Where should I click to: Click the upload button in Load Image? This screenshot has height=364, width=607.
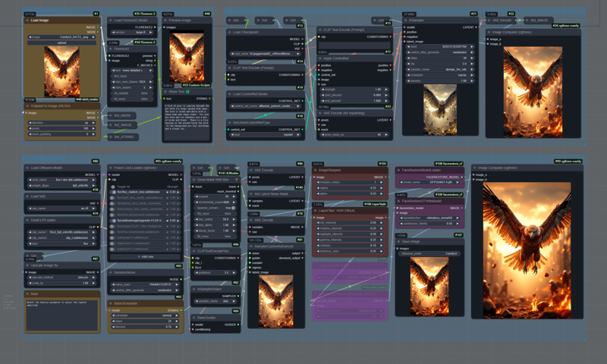coord(61,43)
